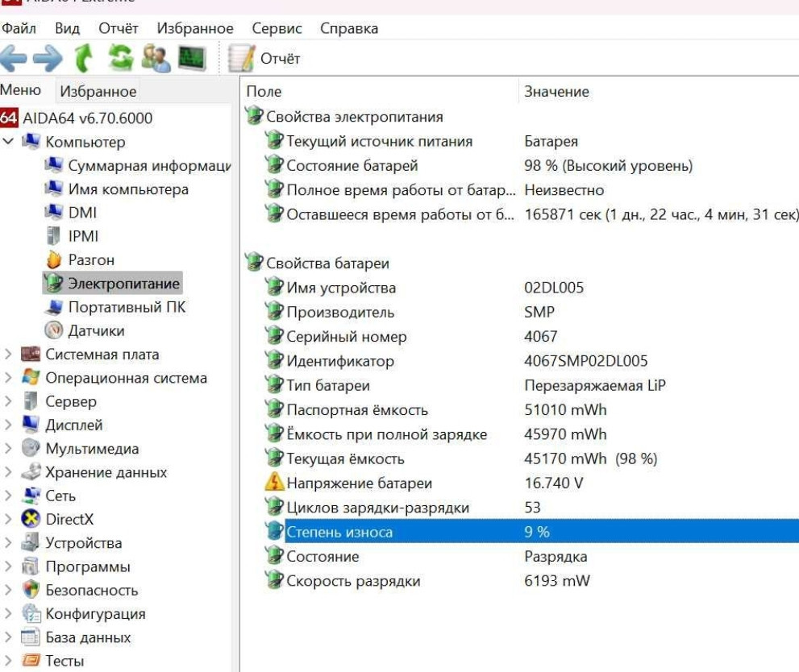Expand the Системная плата tree node

[x=8, y=354]
